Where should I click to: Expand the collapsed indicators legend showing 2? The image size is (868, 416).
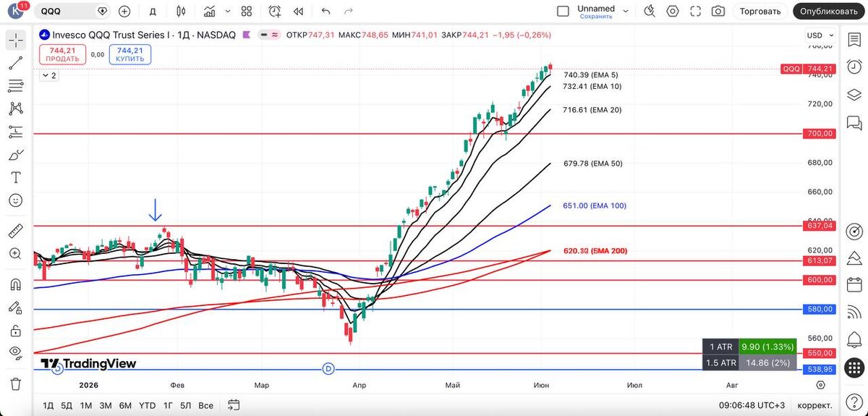(49, 75)
